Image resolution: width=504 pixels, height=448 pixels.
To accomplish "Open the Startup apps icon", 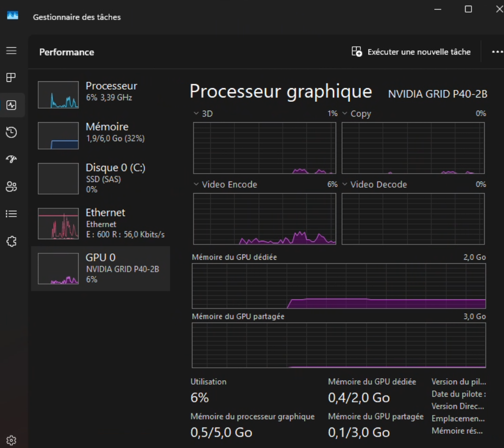I will click(12, 159).
